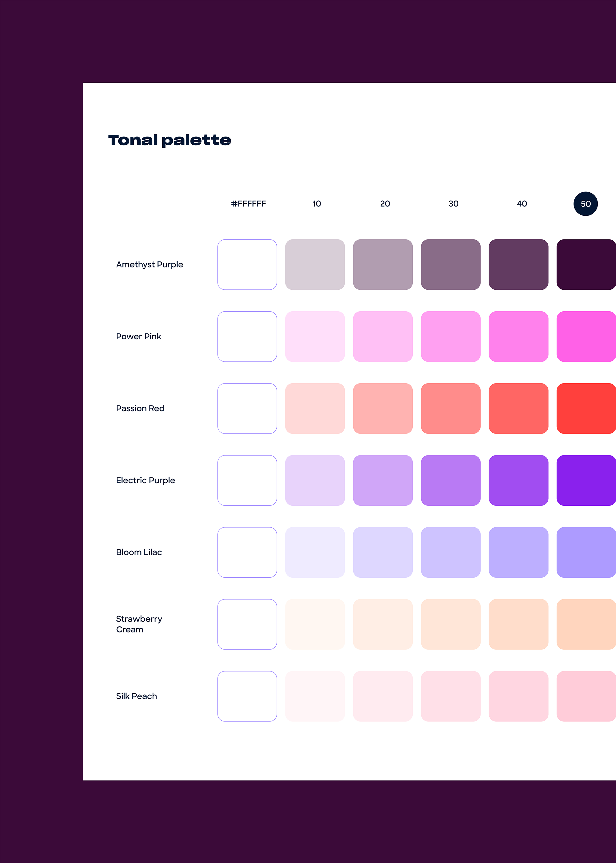This screenshot has width=616, height=863.
Task: Select the Electric Purple row label
Action: [x=146, y=481]
